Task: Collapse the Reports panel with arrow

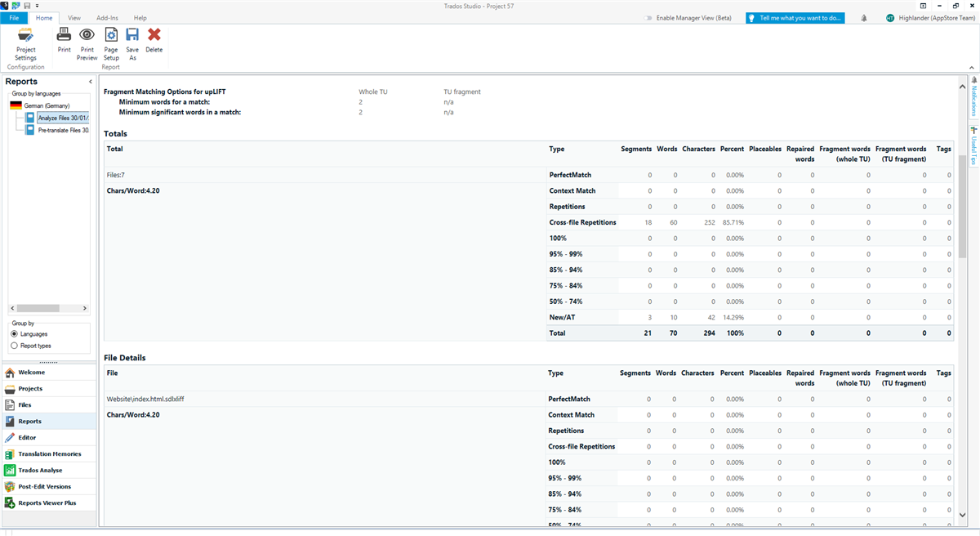Action: [x=90, y=82]
